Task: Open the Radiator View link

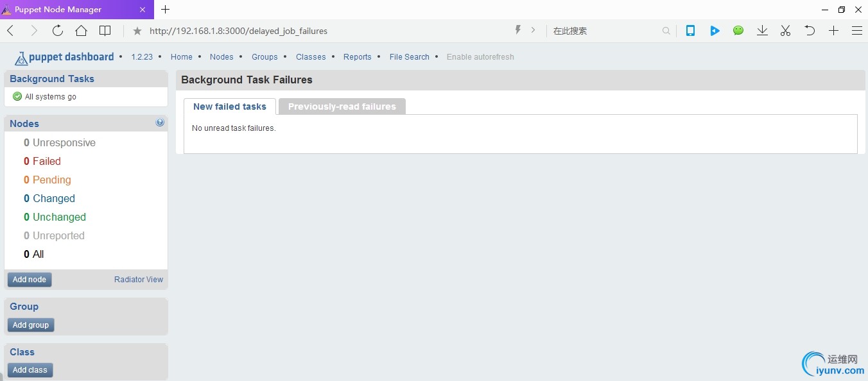Action: click(139, 280)
